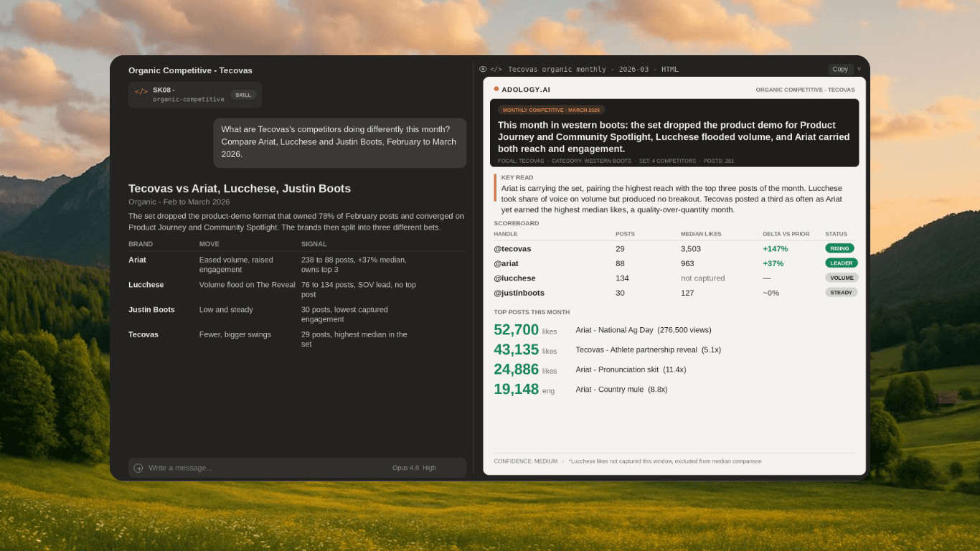Click the +147% delta value
This screenshot has height=551, width=980.
[775, 248]
